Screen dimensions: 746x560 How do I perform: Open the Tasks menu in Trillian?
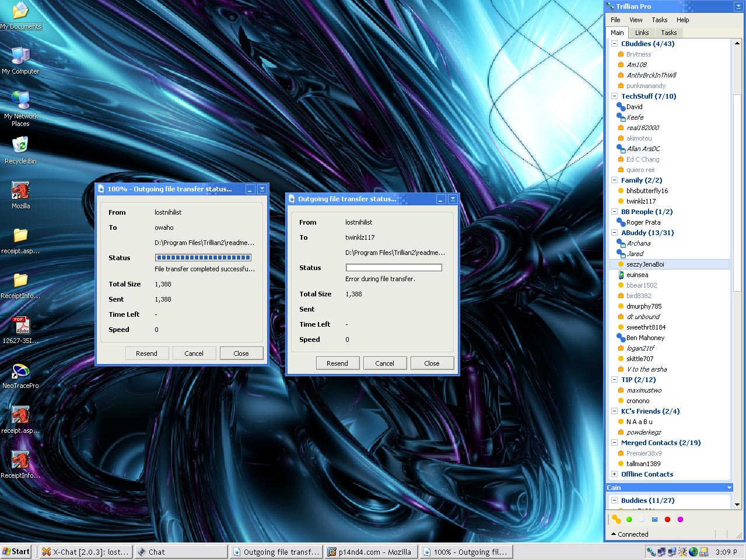tap(659, 20)
